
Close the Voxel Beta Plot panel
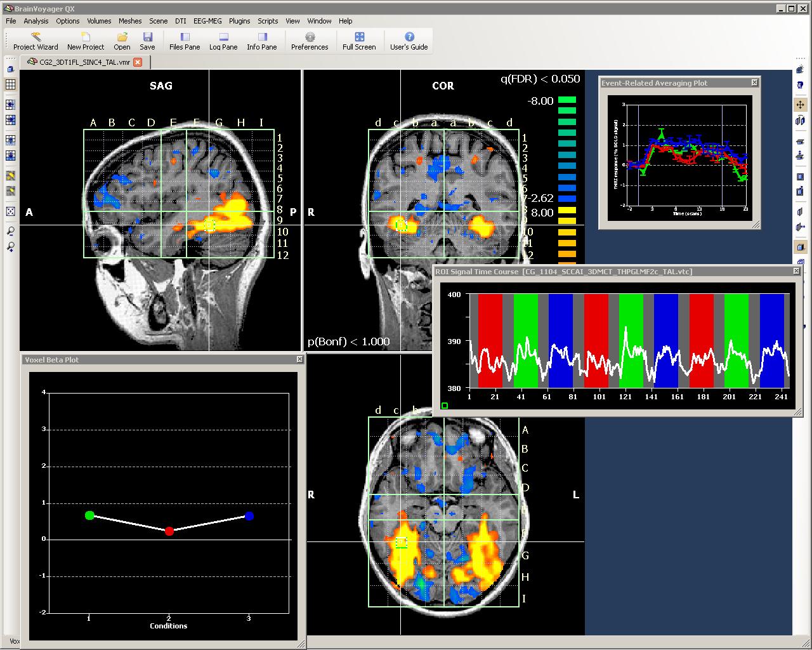pyautogui.click(x=299, y=359)
